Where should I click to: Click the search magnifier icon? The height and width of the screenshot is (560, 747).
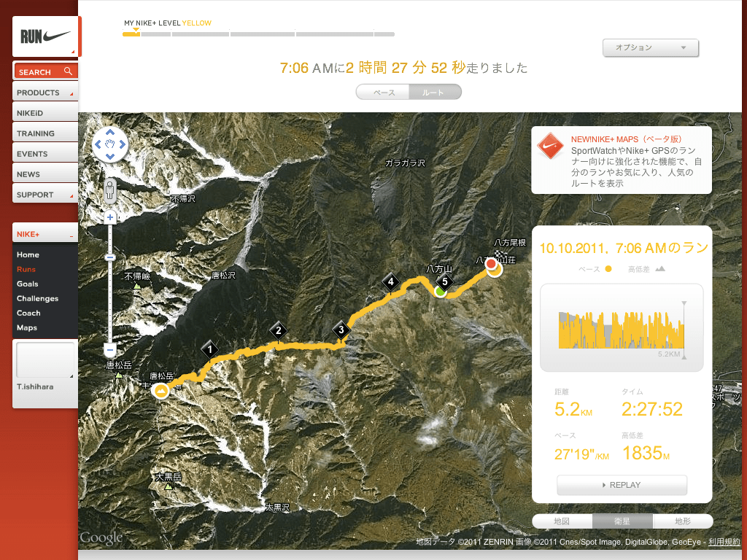click(x=68, y=71)
